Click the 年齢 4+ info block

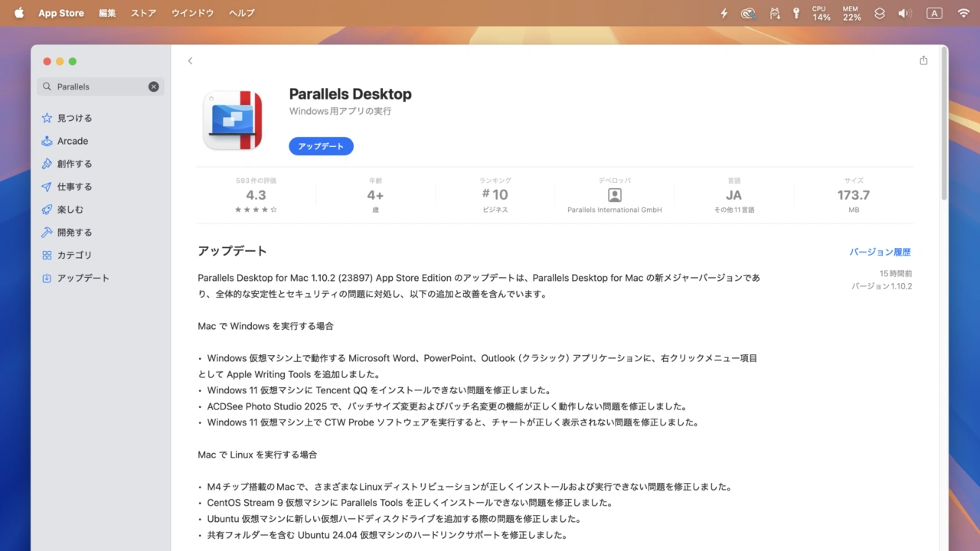(x=375, y=195)
